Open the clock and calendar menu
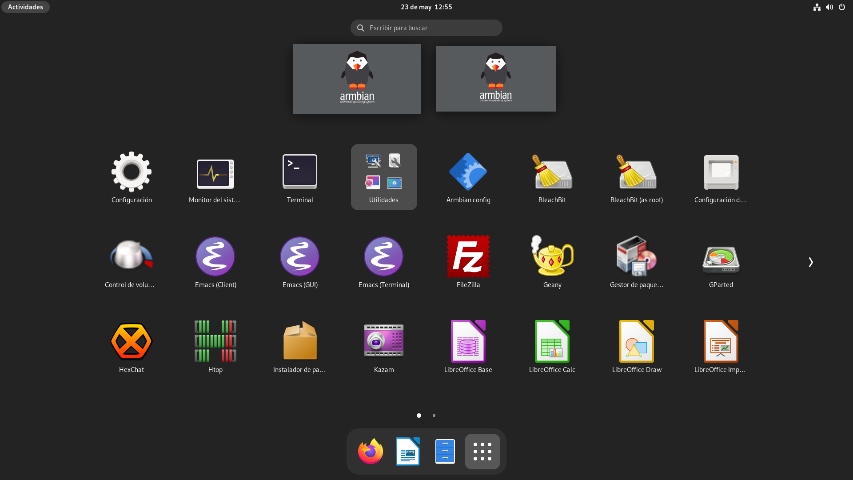This screenshot has height=480, width=853. tap(426, 7)
